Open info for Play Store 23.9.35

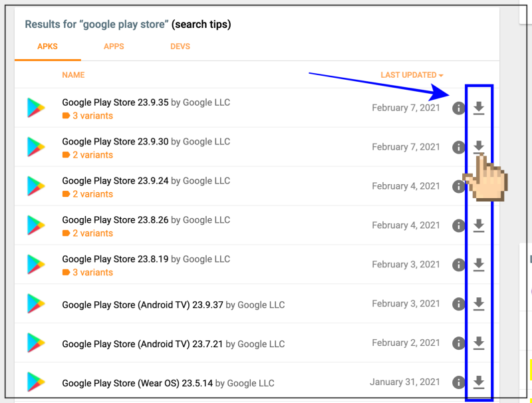pos(458,108)
